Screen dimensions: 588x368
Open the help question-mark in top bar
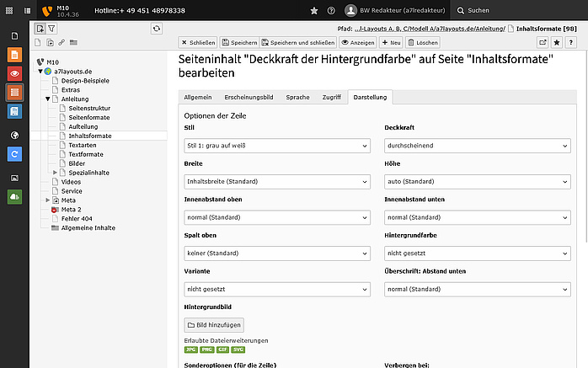pos(331,10)
